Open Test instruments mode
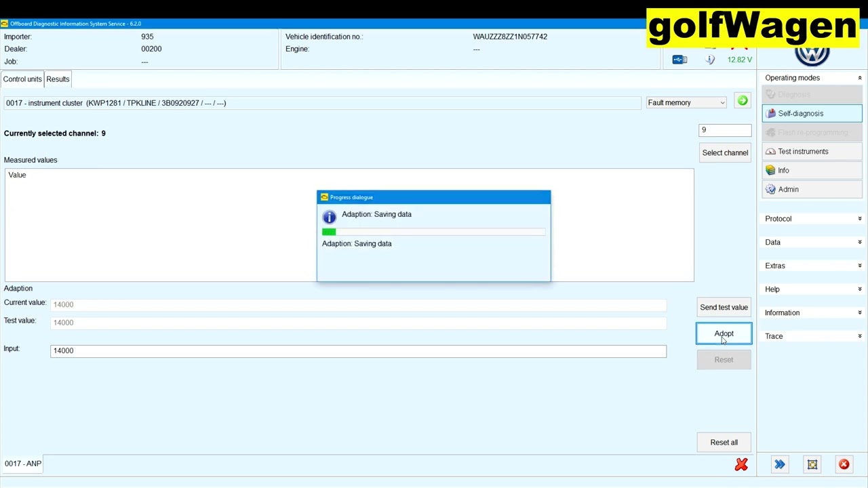The width and height of the screenshot is (868, 488). coord(812,152)
